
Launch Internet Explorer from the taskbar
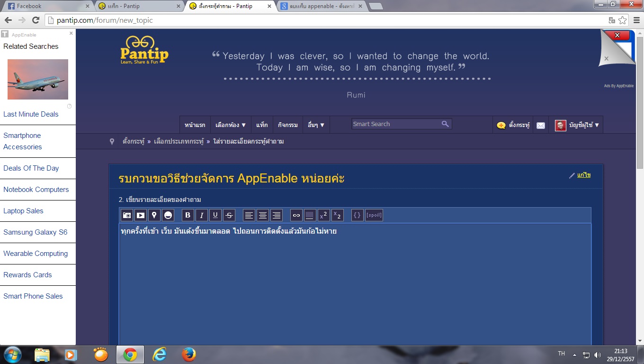click(160, 355)
